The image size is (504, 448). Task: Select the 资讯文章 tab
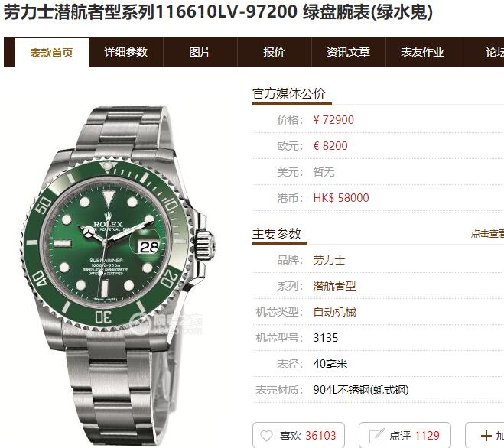tap(349, 52)
